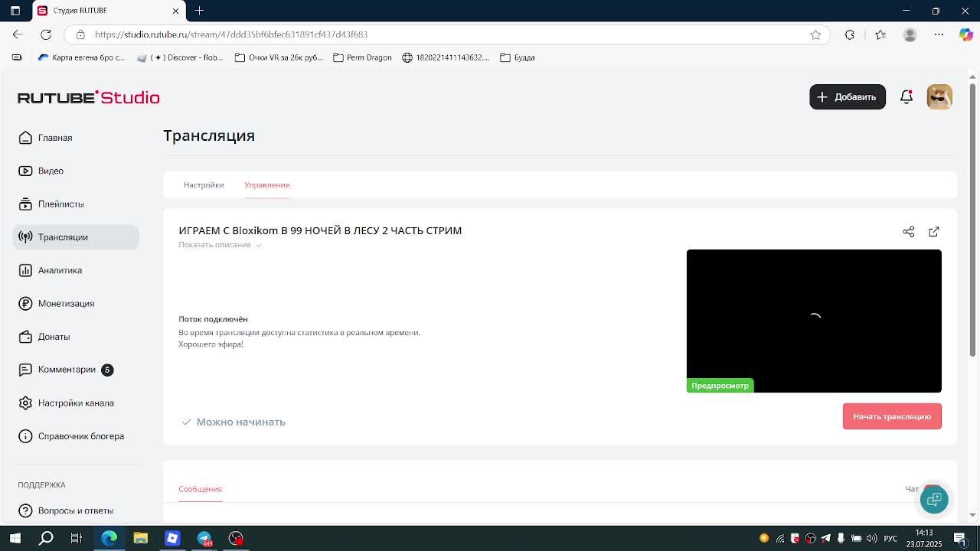This screenshot has height=551, width=980.
Task: Share the stream via share icon
Action: pyautogui.click(x=909, y=231)
